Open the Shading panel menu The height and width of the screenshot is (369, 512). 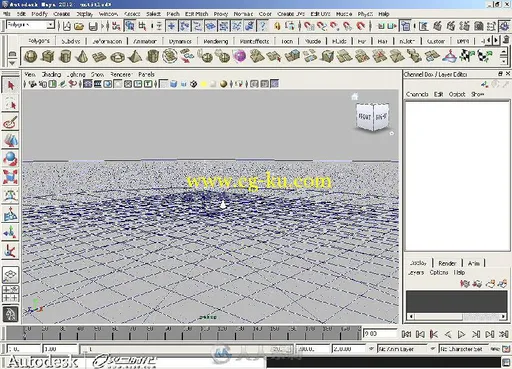tap(51, 74)
